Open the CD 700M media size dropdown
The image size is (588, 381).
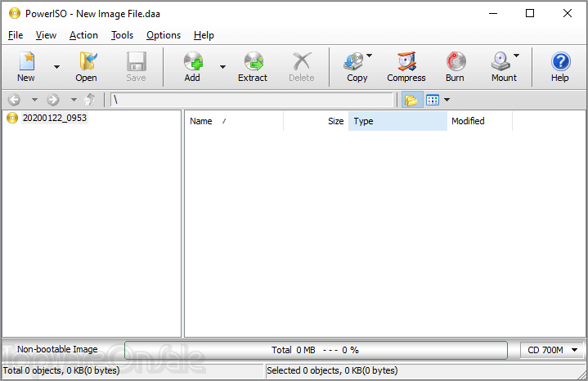pos(552,350)
